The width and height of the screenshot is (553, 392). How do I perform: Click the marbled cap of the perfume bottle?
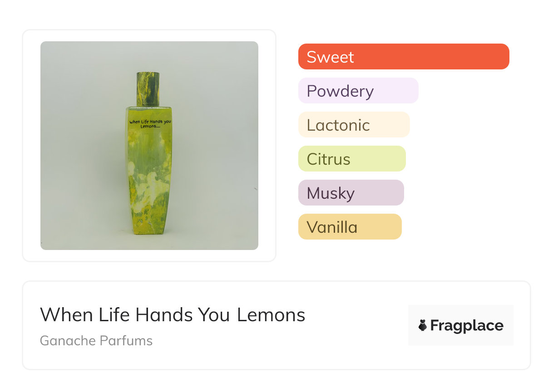point(148,88)
